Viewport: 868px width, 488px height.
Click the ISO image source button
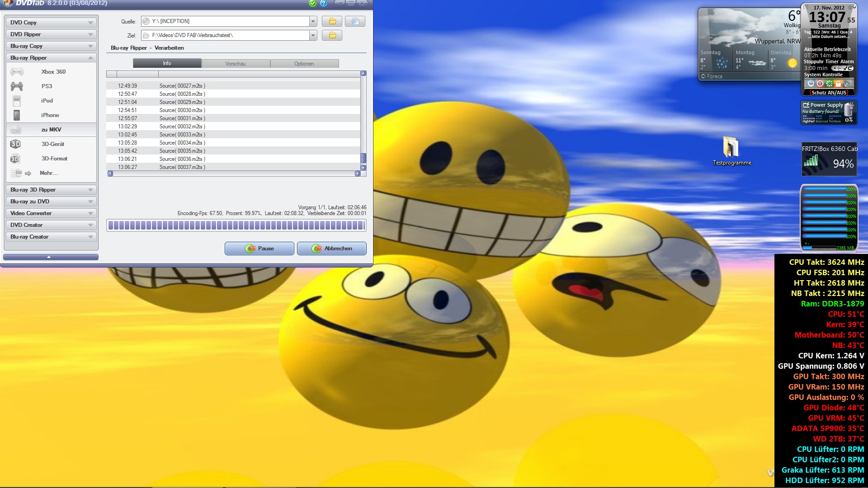pyautogui.click(x=355, y=21)
